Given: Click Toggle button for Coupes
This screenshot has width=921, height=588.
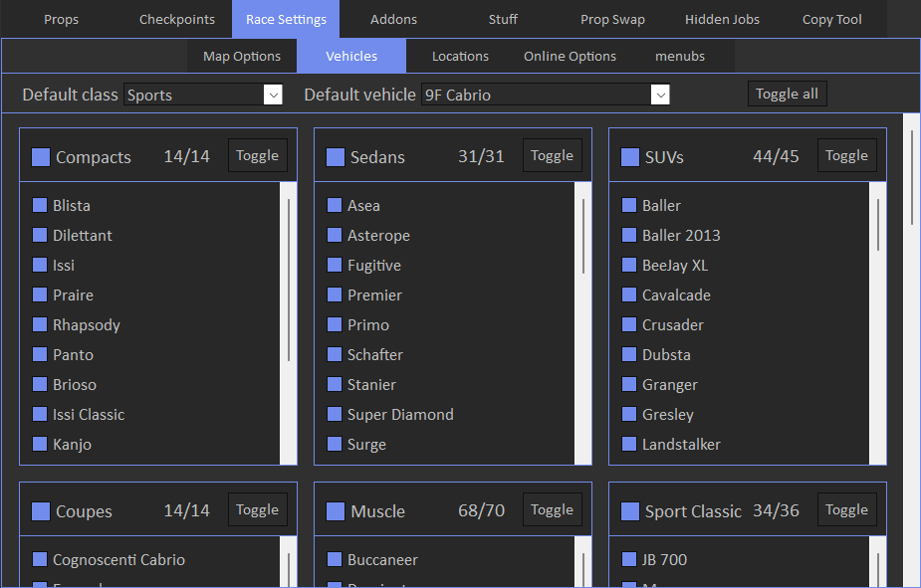Looking at the screenshot, I should point(257,510).
